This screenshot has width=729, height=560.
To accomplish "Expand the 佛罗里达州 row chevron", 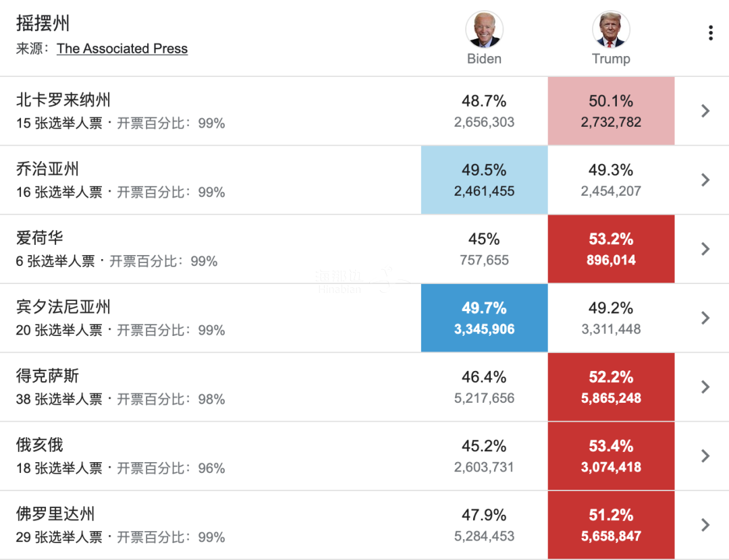I will (x=705, y=525).
